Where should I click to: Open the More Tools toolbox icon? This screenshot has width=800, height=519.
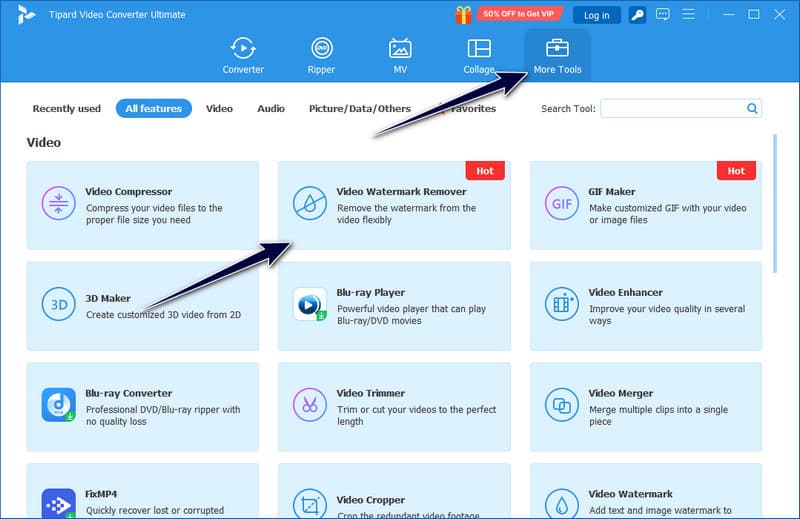pyautogui.click(x=557, y=48)
